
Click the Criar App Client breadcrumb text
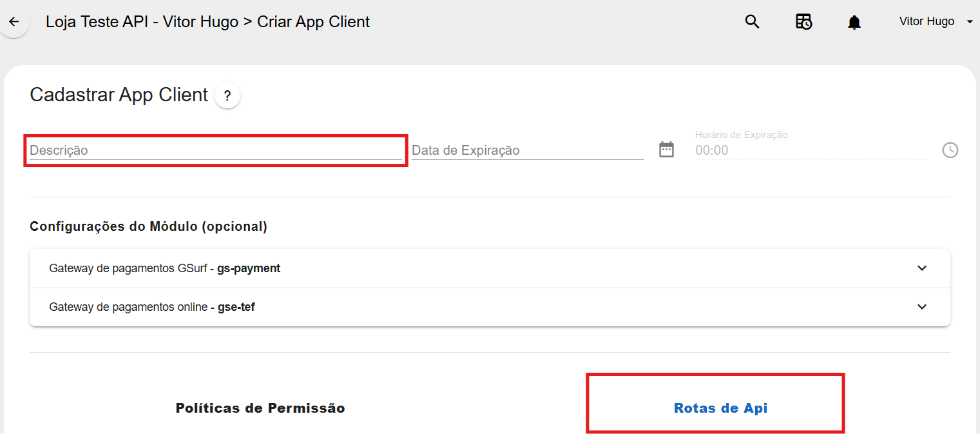pyautogui.click(x=313, y=21)
